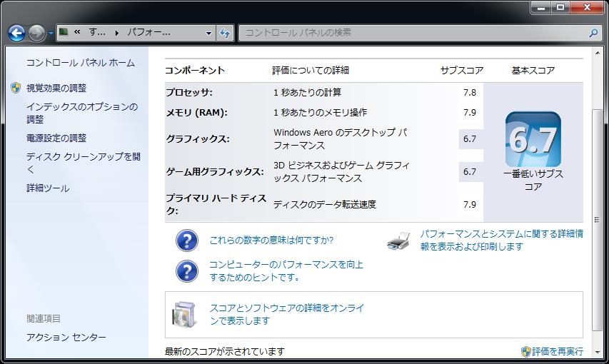Click the software box icon
This screenshot has width=609, height=364.
coord(183,314)
